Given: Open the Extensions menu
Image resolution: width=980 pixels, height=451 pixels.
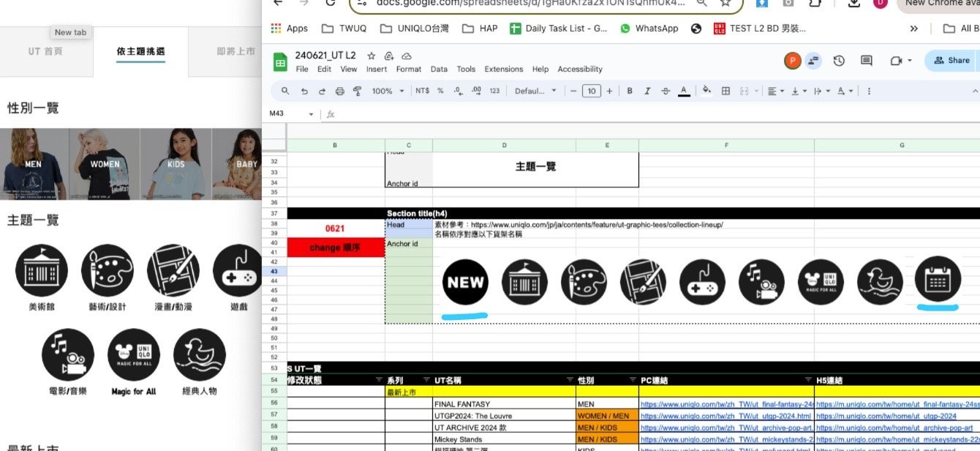Looking at the screenshot, I should 504,69.
